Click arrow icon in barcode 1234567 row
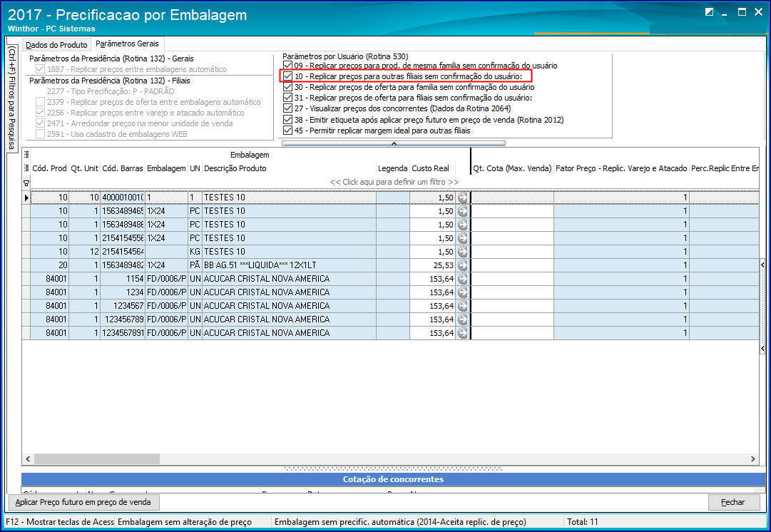Screen dimensions: 771x532 463,306
